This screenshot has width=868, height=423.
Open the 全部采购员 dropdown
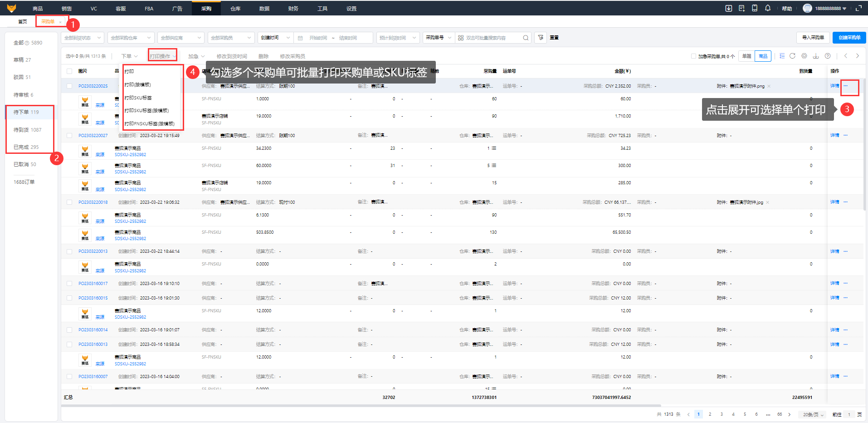click(x=231, y=38)
